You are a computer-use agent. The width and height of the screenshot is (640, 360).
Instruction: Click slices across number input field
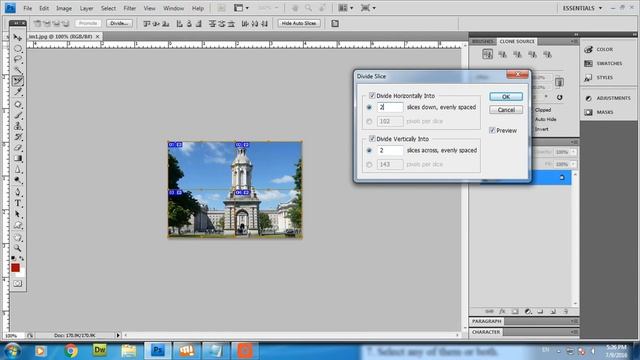point(390,150)
